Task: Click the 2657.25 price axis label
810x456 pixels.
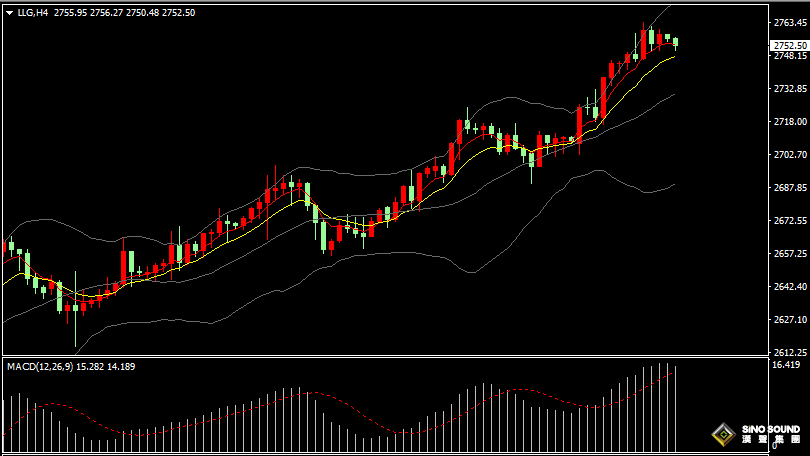Action: 790,254
